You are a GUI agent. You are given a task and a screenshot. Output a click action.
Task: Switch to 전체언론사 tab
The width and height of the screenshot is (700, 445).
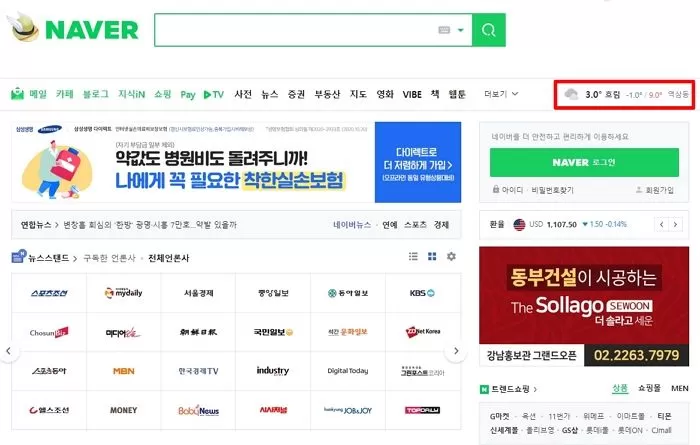(x=168, y=258)
